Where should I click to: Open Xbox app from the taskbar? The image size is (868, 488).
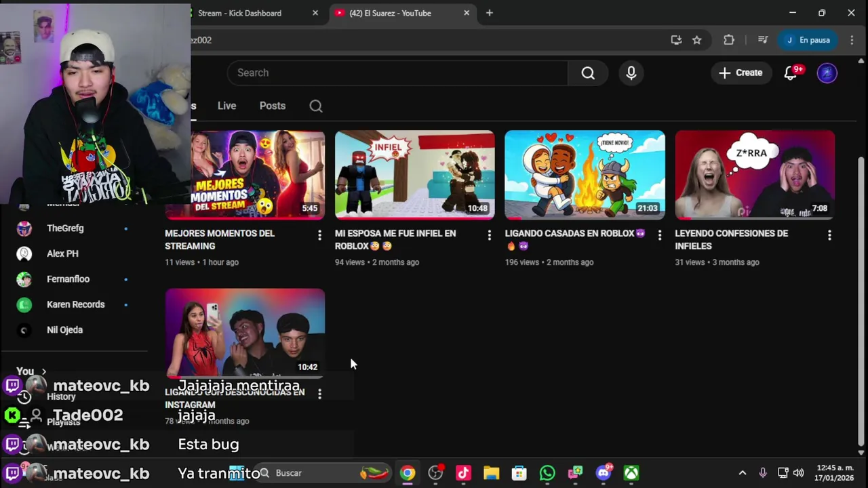(631, 473)
